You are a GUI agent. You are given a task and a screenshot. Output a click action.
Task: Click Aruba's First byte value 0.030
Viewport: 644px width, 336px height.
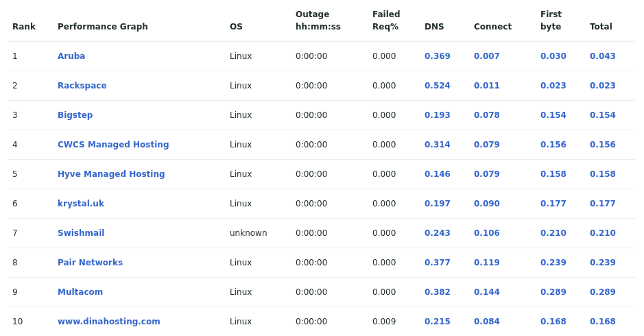(x=553, y=56)
